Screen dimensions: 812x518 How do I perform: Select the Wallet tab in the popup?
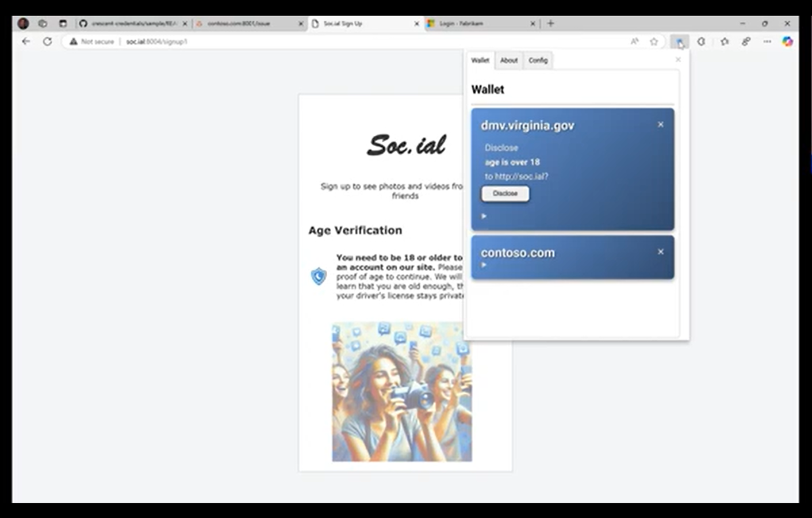coord(480,60)
